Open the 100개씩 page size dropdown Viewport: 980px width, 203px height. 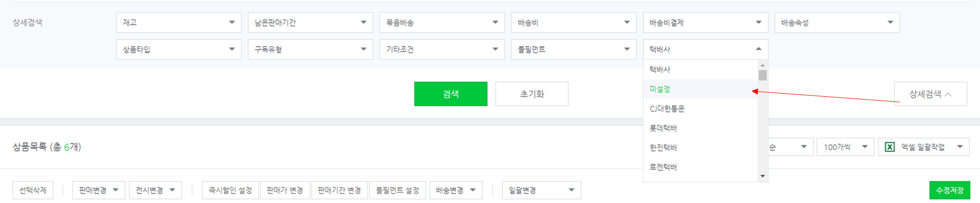[x=846, y=147]
